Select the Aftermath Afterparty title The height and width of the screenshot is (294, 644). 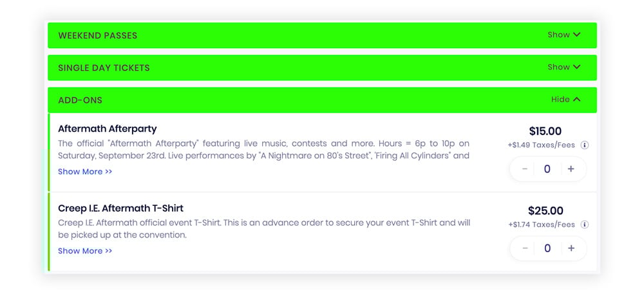coord(108,129)
